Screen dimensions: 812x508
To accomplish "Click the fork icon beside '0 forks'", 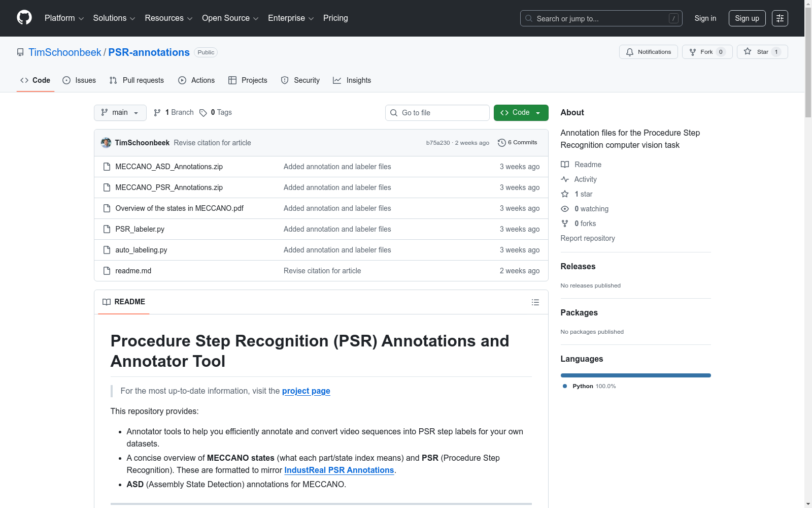I will 565,224.
